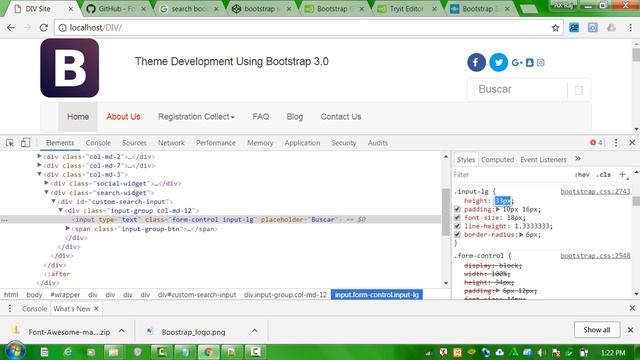This screenshot has height=360, width=640.
Task: Open the Contact Us nav link
Action: click(x=340, y=117)
